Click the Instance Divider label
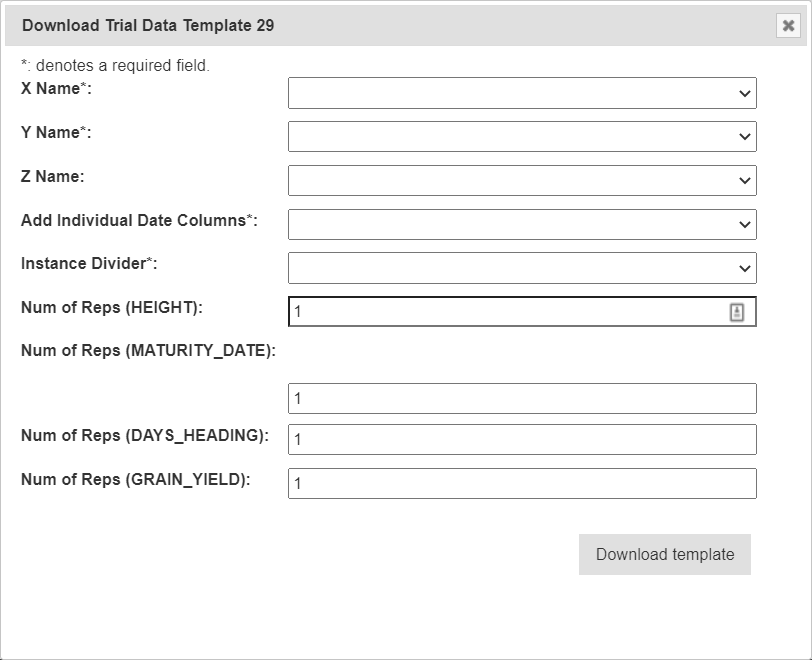 (89, 264)
